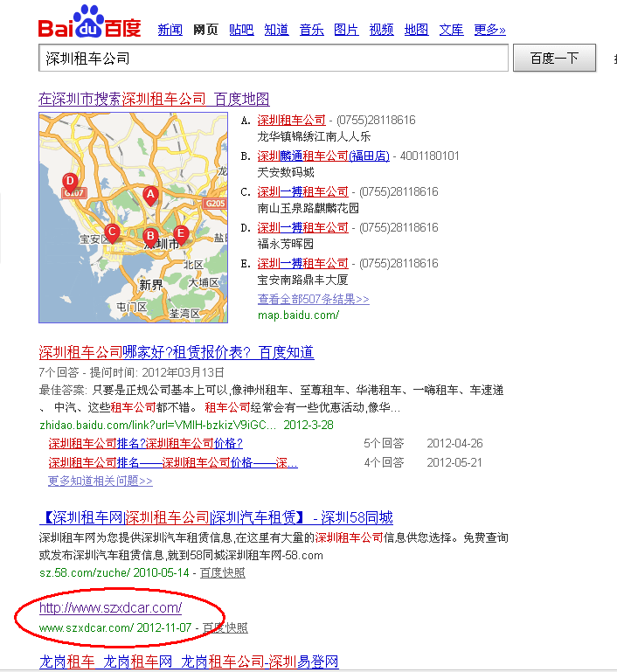Click www.szxdcar.com/ 2012-11-07 green URL

(115, 627)
